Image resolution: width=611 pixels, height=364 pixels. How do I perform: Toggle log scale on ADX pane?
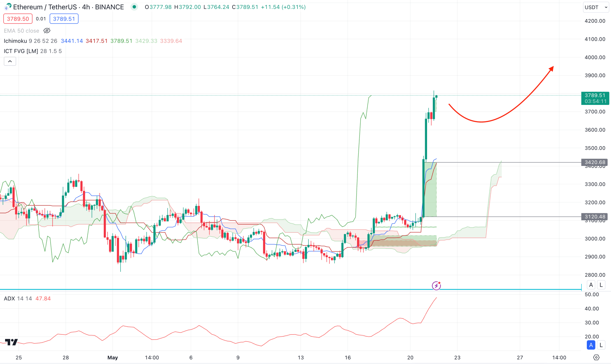[601, 345]
